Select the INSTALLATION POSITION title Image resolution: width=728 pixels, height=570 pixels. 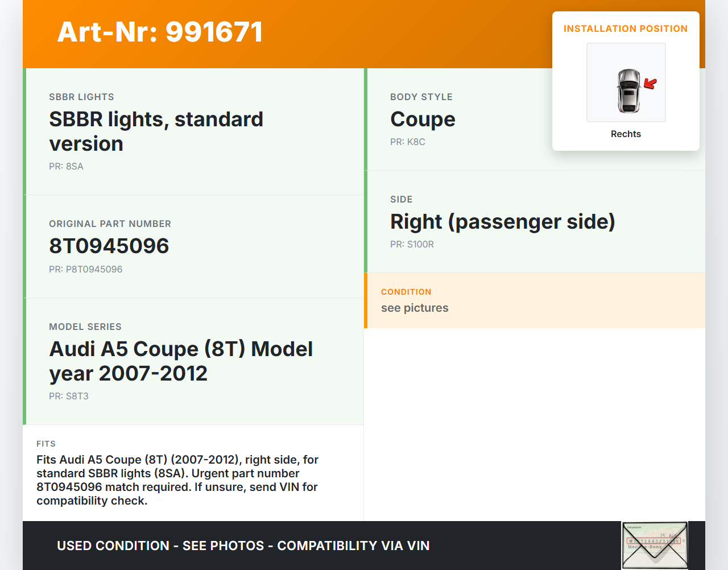[625, 28]
